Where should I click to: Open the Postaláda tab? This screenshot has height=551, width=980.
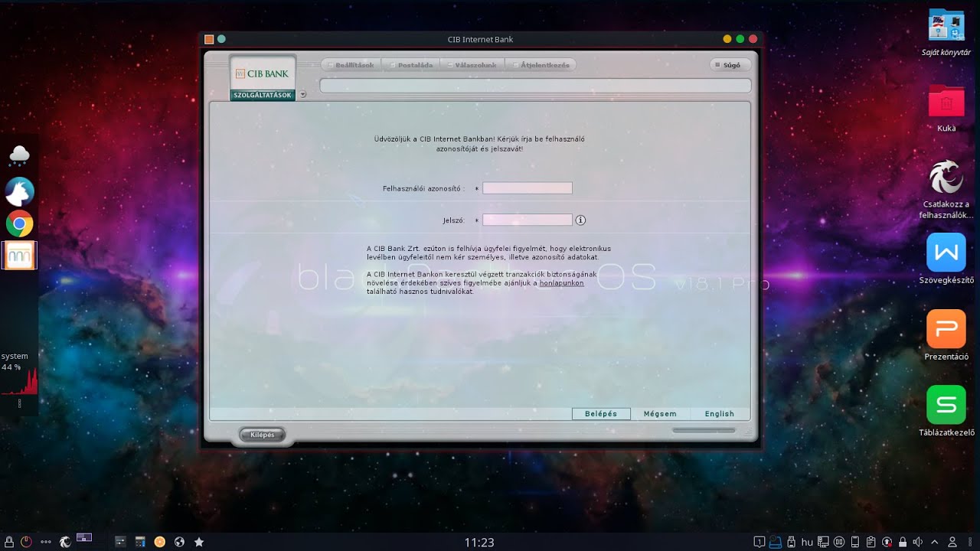click(x=412, y=65)
